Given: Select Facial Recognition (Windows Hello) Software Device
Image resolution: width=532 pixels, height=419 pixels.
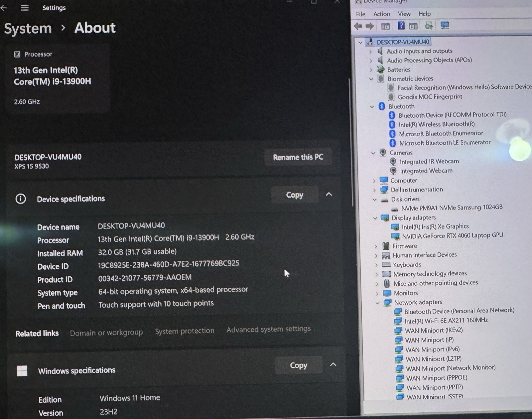Looking at the screenshot, I should click(x=465, y=87).
